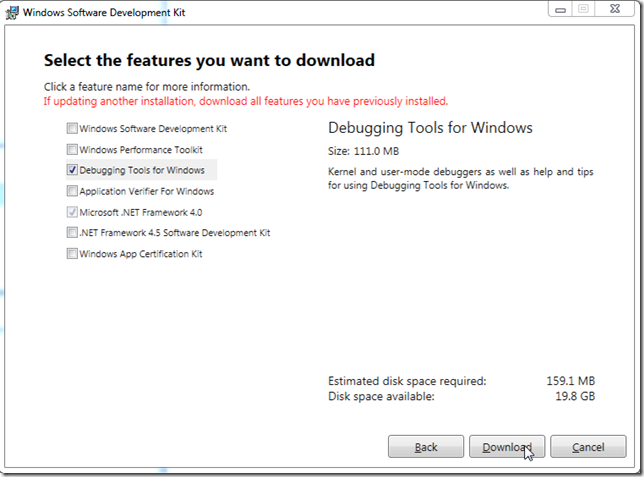Click the 19.8 GB disk space available value
The width and height of the screenshot is (644, 477).
click(575, 396)
